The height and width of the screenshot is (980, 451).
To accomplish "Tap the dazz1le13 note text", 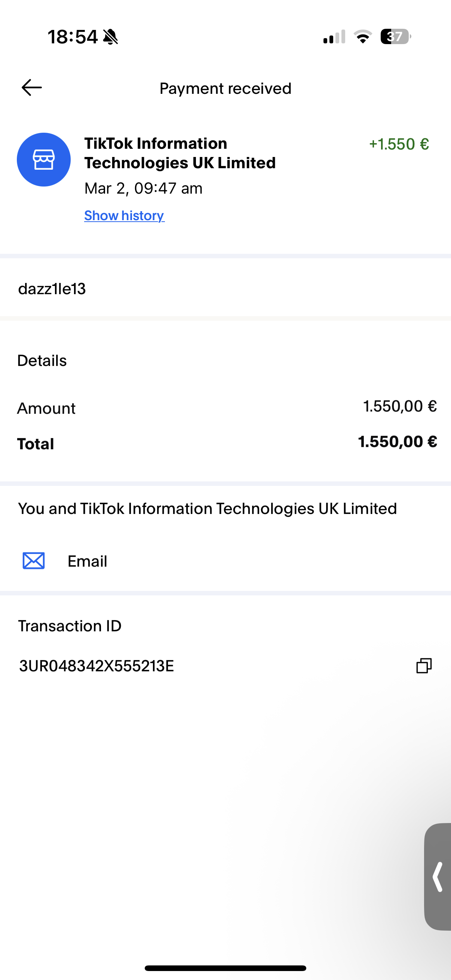I will pyautogui.click(x=52, y=289).
